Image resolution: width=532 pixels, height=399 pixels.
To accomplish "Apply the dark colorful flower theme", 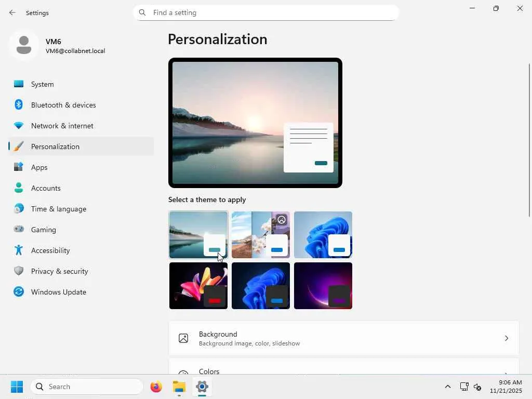I will (x=198, y=286).
